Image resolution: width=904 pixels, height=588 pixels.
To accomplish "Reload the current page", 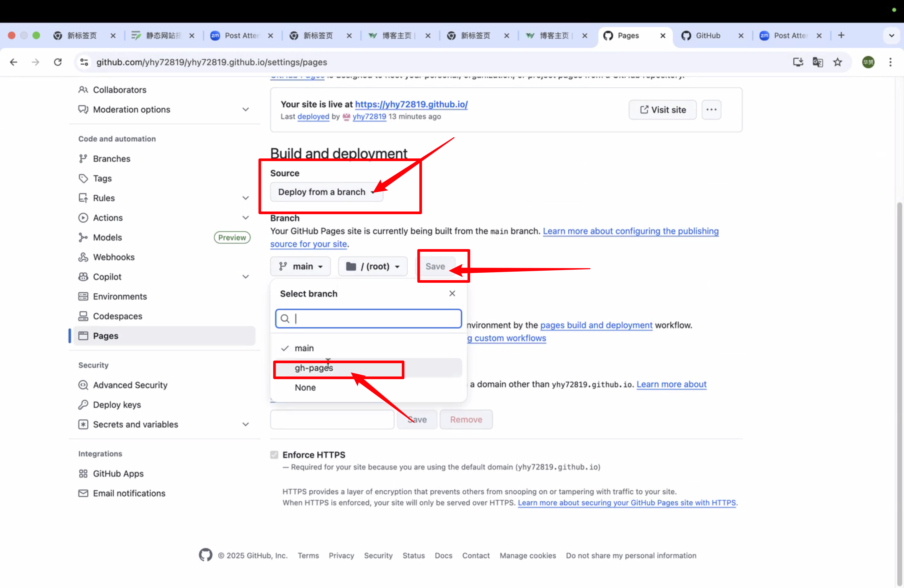I will tap(58, 62).
